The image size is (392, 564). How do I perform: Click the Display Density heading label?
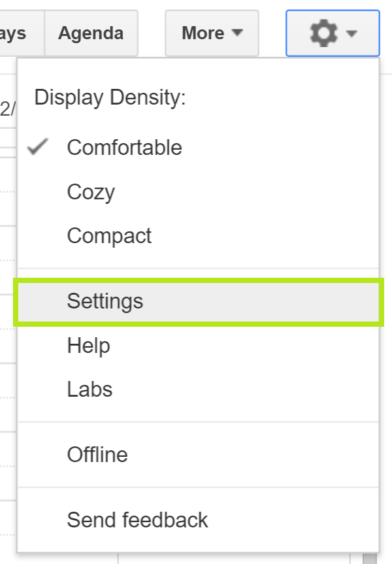[x=110, y=98]
